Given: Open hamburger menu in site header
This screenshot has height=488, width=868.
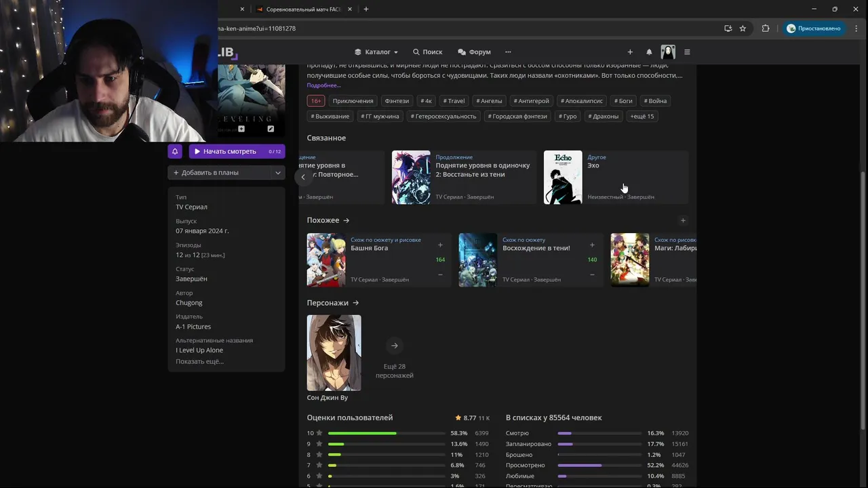Looking at the screenshot, I should tap(687, 52).
